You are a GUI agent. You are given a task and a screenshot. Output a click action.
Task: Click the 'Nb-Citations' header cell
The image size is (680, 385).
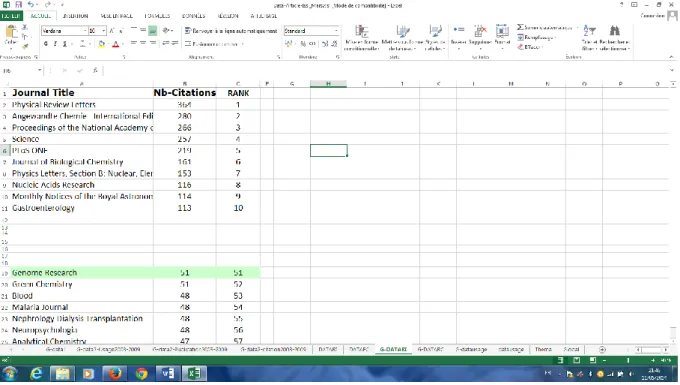(x=185, y=93)
